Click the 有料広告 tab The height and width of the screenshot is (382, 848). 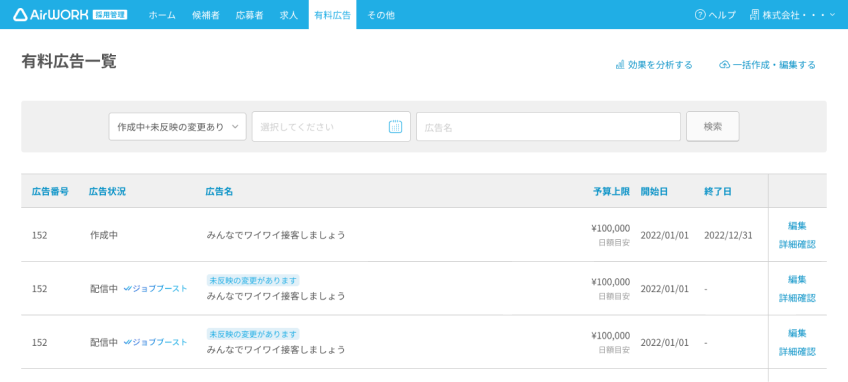(333, 15)
